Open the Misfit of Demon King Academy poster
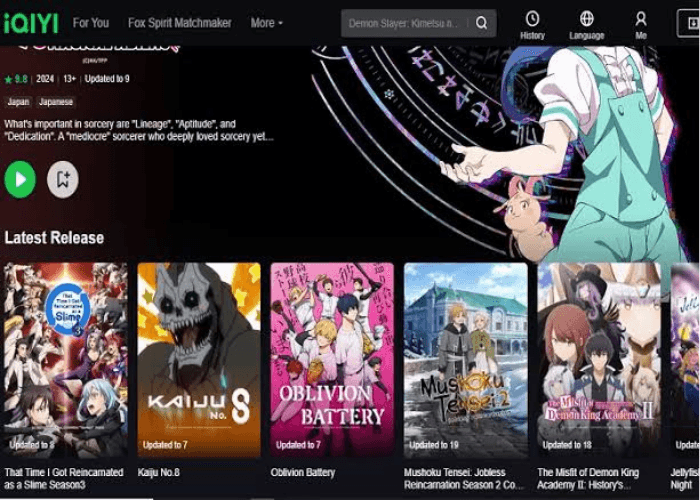 coord(599,360)
